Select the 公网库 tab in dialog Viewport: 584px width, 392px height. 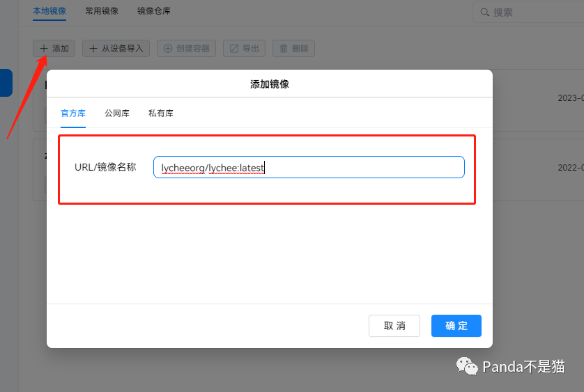[117, 113]
